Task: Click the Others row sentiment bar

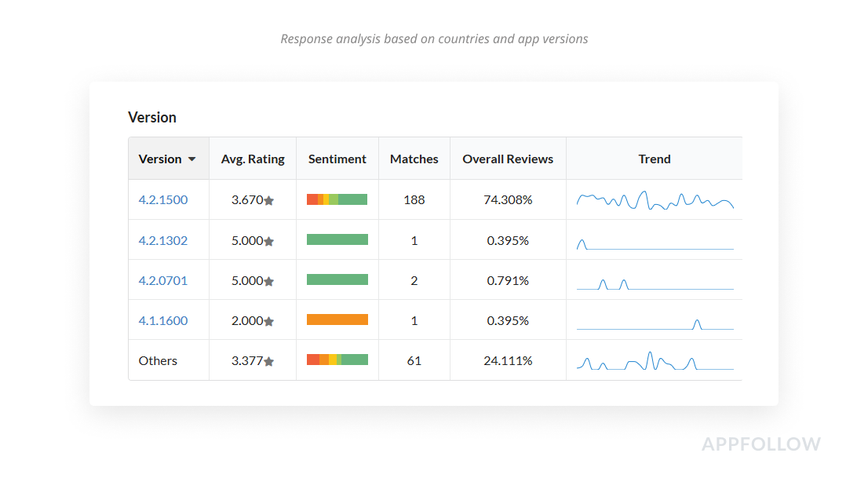Action: tap(337, 360)
